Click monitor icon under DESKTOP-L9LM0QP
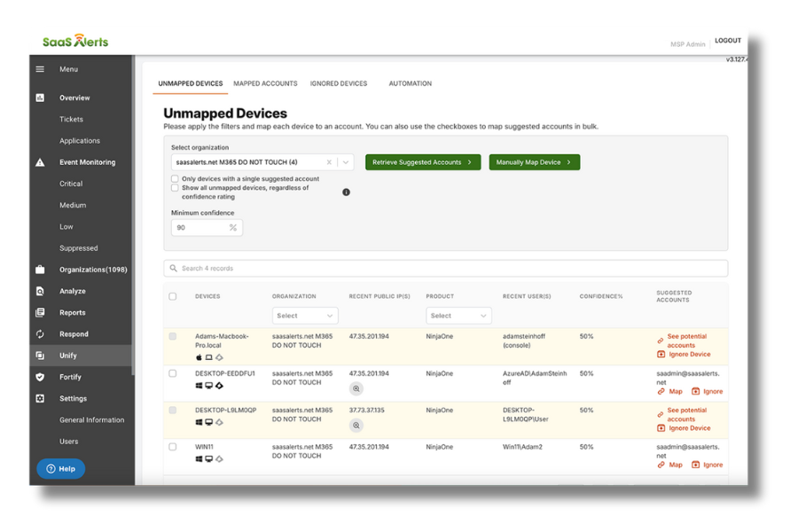The image size is (798, 532). point(208,422)
